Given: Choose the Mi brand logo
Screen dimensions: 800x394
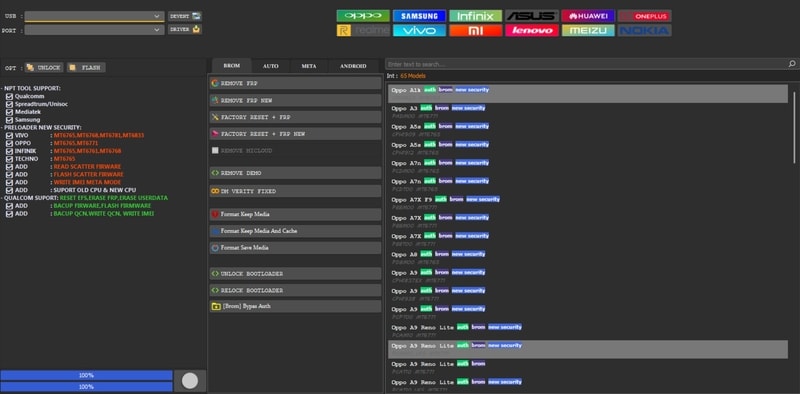Looking at the screenshot, I should point(476,31).
